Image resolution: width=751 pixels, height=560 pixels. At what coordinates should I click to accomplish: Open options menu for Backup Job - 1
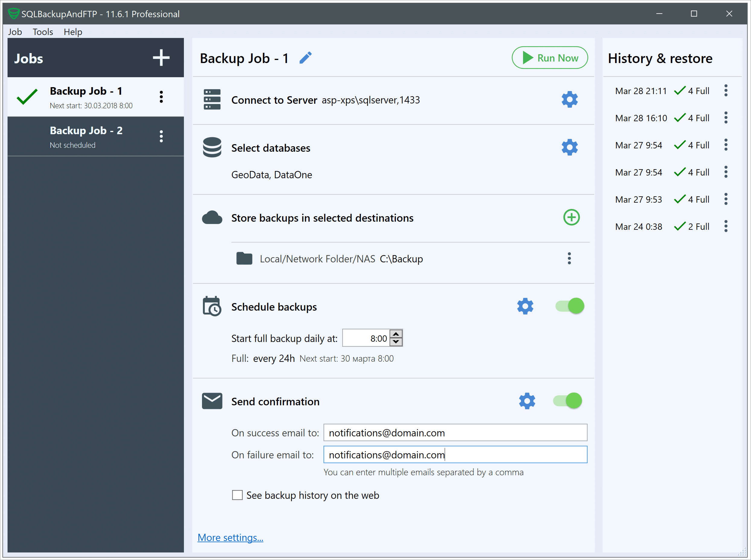pyautogui.click(x=161, y=97)
